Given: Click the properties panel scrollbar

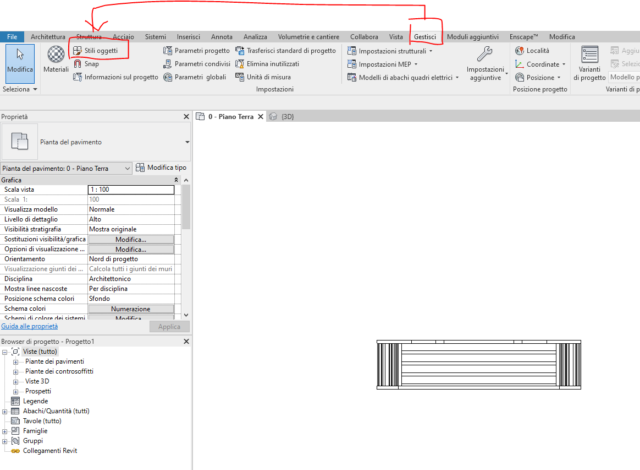Looking at the screenshot, I should (186, 207).
